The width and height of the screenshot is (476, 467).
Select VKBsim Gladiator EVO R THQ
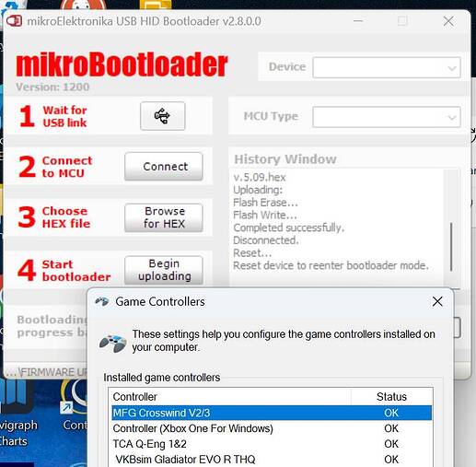tap(272, 460)
